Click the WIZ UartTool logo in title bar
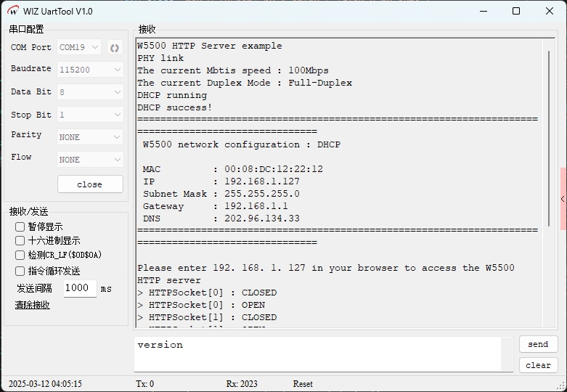 coord(13,11)
